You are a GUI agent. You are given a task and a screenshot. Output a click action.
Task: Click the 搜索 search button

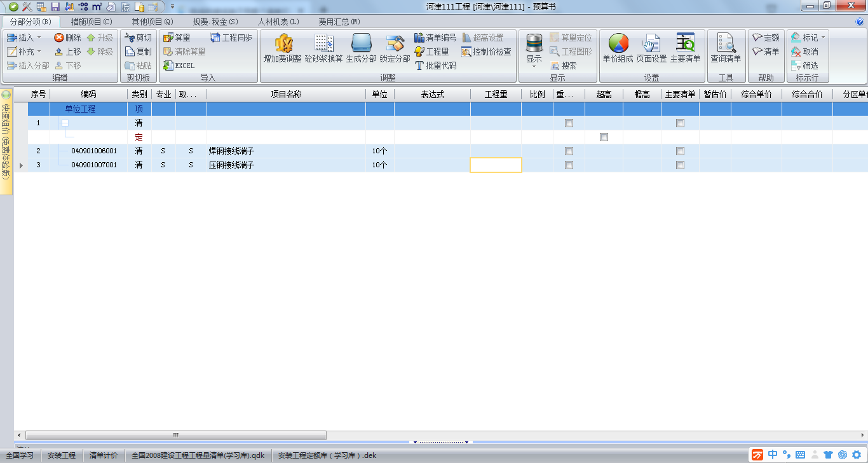coord(564,66)
